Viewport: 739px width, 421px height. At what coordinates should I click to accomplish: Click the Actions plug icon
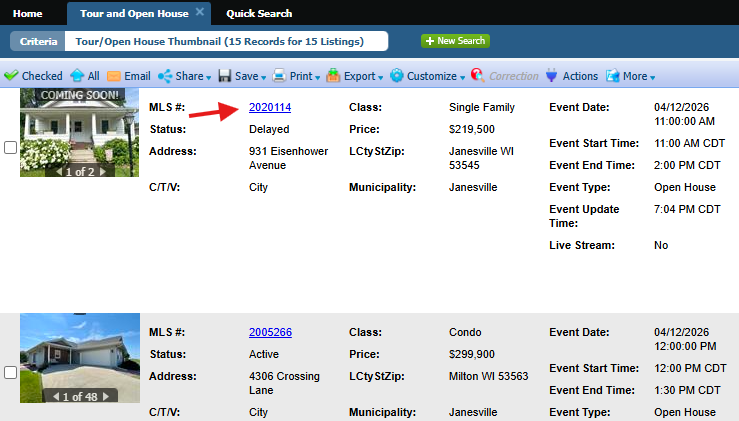pyautogui.click(x=550, y=76)
